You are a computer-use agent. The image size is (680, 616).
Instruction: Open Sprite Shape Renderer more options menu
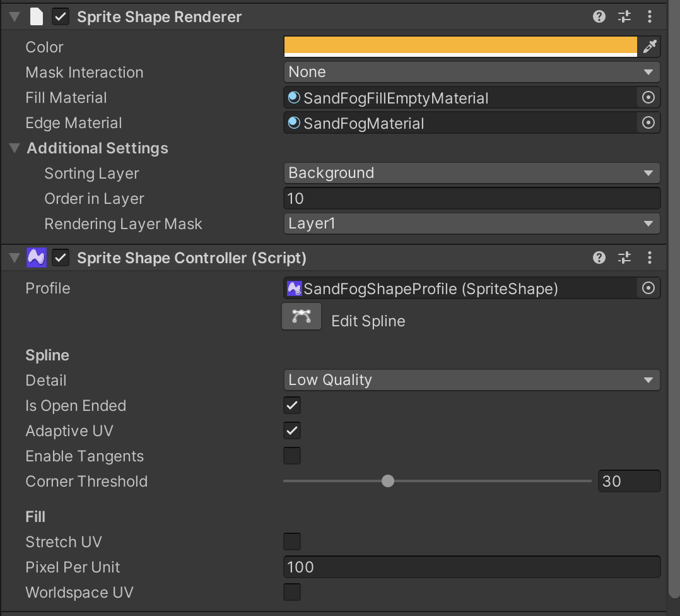coord(650,17)
